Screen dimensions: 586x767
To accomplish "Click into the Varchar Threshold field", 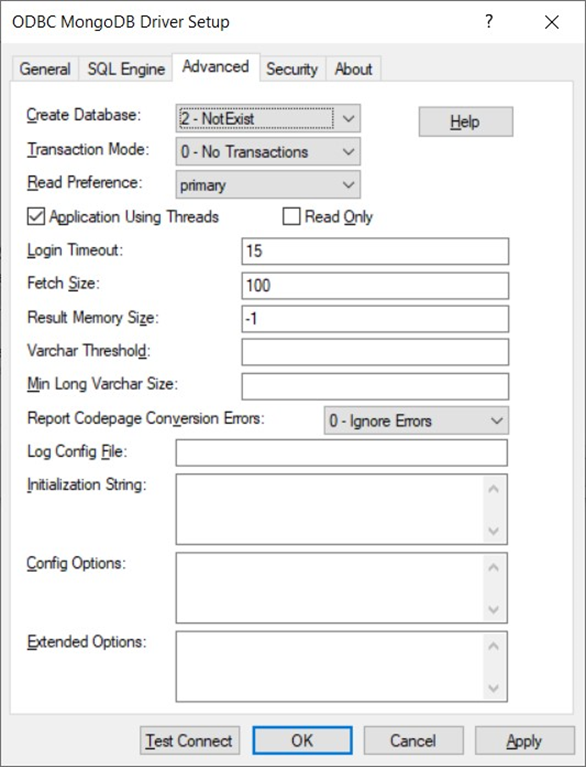I will (375, 352).
